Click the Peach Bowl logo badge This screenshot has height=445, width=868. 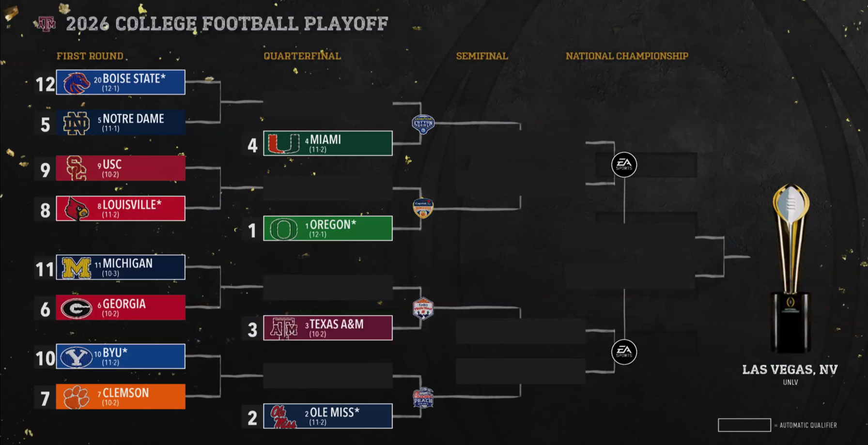423,398
